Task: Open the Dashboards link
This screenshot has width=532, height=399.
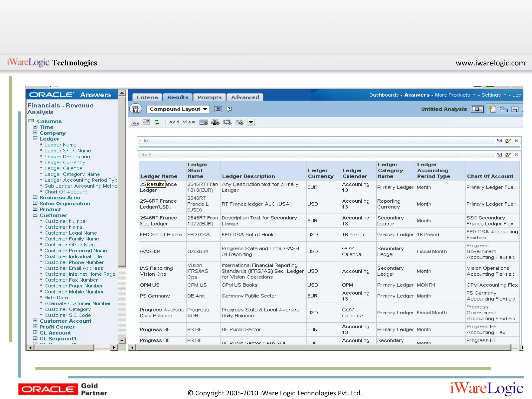Action: (x=384, y=95)
